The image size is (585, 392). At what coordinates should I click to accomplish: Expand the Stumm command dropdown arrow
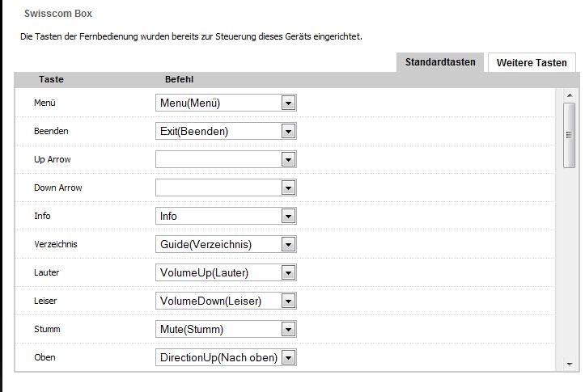click(287, 329)
